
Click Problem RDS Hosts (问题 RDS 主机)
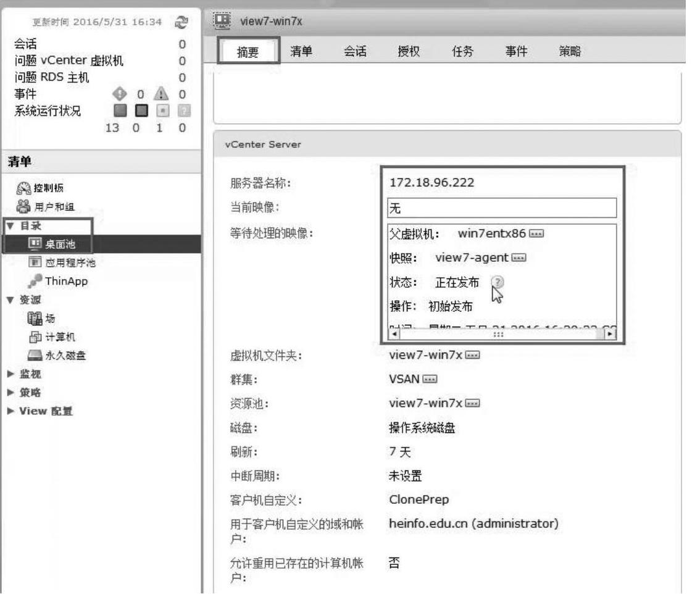(52, 77)
